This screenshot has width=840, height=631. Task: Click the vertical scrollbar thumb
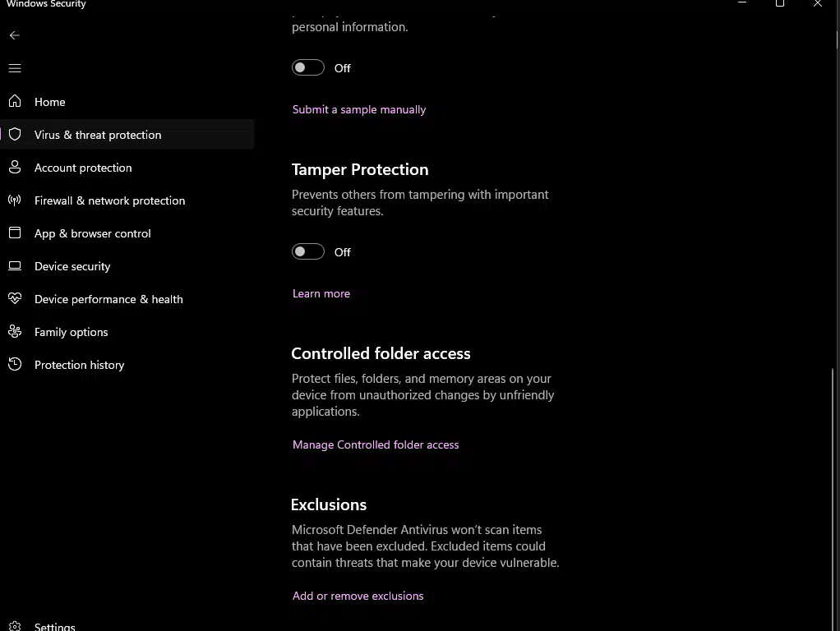click(832, 498)
